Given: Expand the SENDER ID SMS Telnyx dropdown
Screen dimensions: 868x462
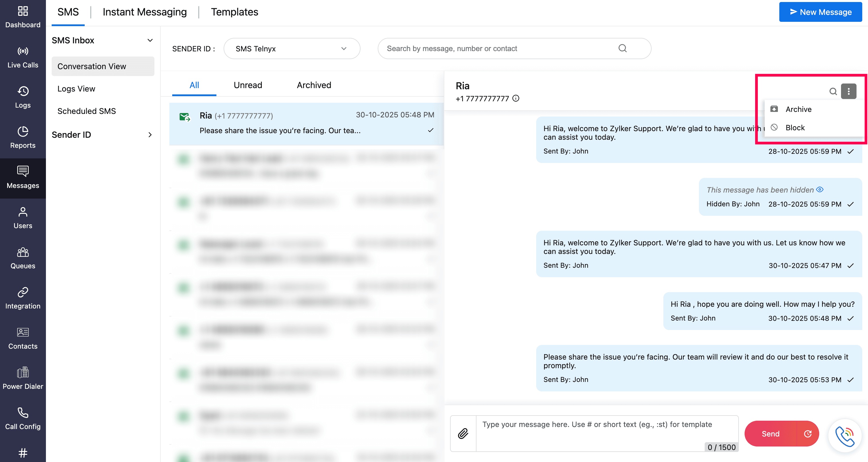Looking at the screenshot, I should coord(292,48).
